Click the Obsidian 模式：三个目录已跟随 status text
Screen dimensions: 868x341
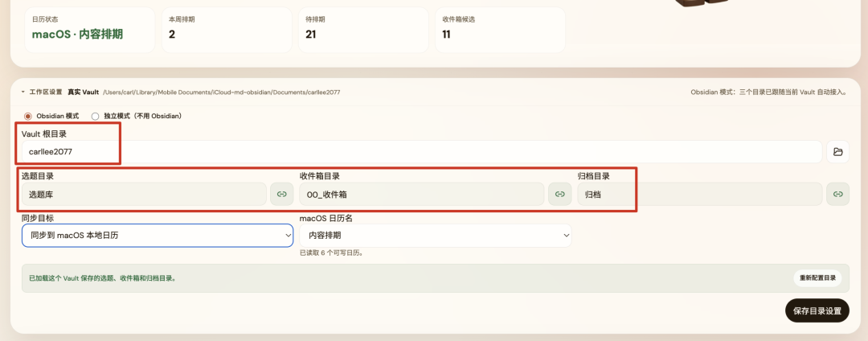(769, 92)
